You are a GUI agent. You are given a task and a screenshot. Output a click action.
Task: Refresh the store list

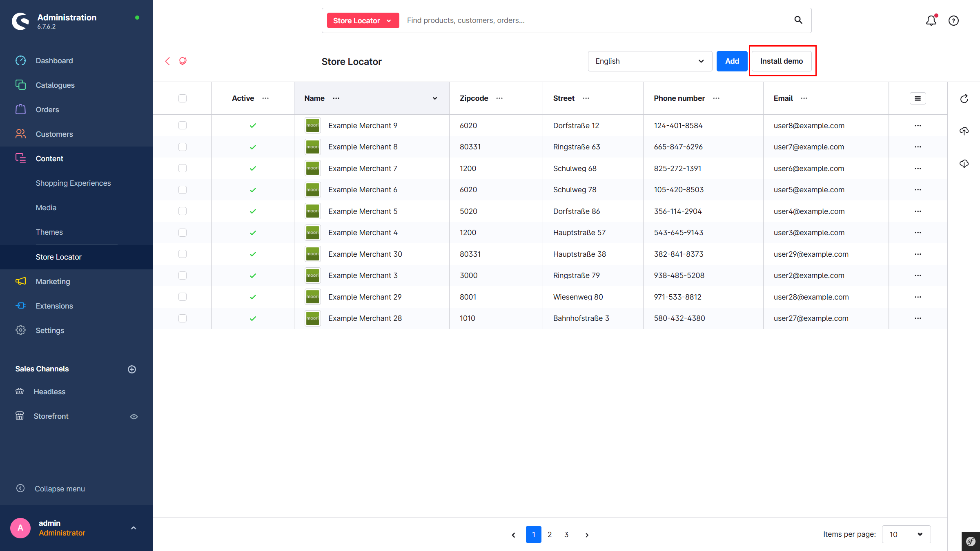pyautogui.click(x=964, y=99)
